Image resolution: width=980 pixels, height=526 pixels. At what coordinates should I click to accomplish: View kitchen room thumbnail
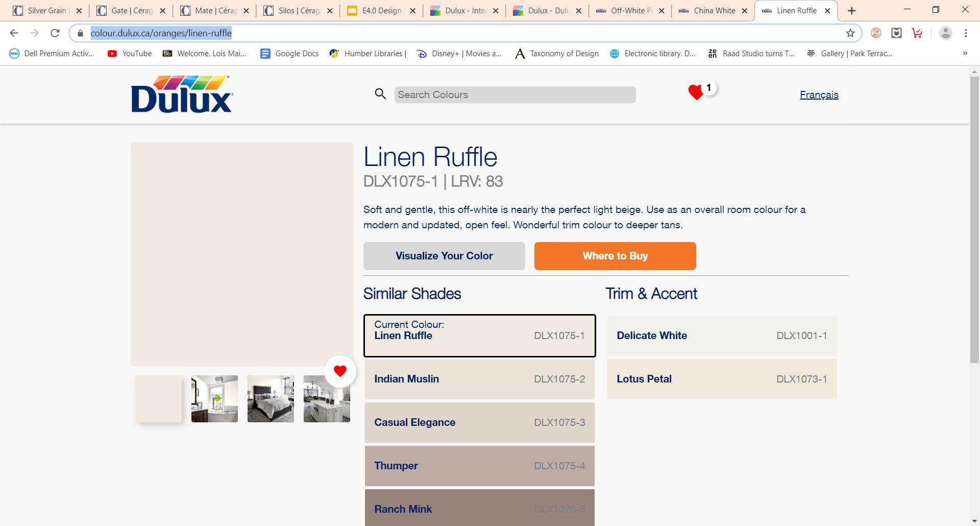[327, 399]
